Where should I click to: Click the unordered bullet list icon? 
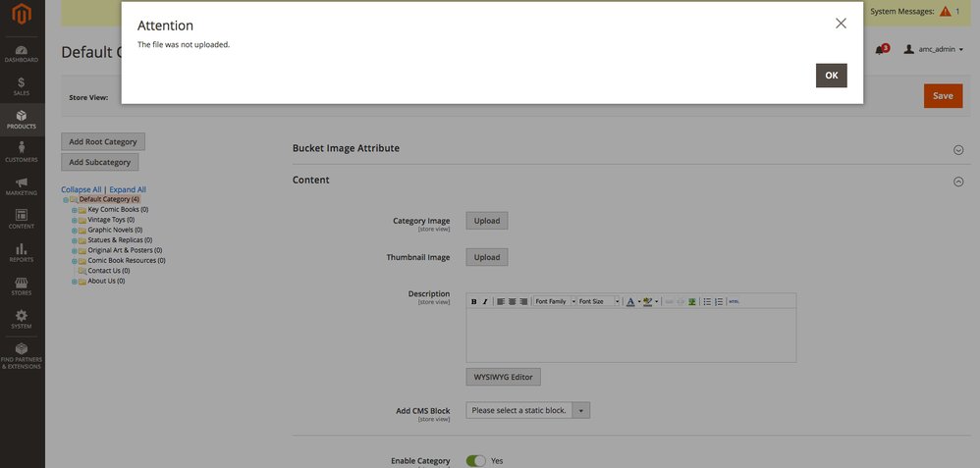point(707,302)
